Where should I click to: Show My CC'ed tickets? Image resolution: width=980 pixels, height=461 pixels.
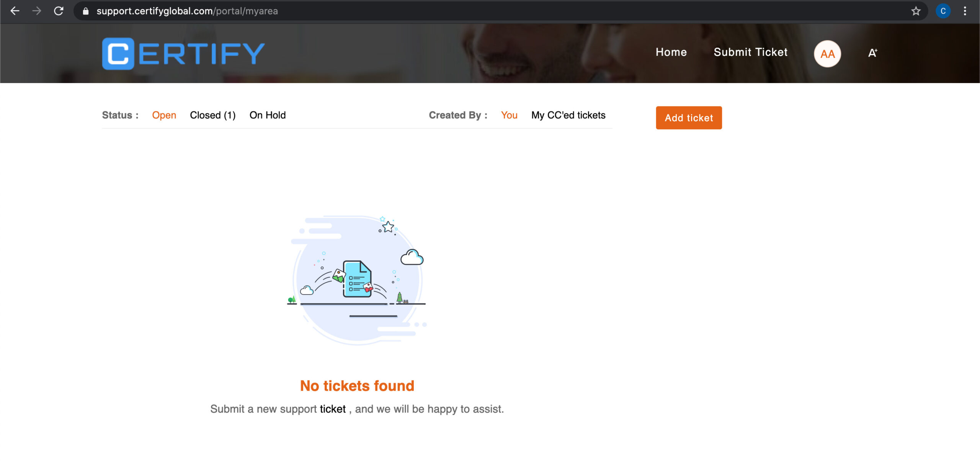(x=568, y=115)
